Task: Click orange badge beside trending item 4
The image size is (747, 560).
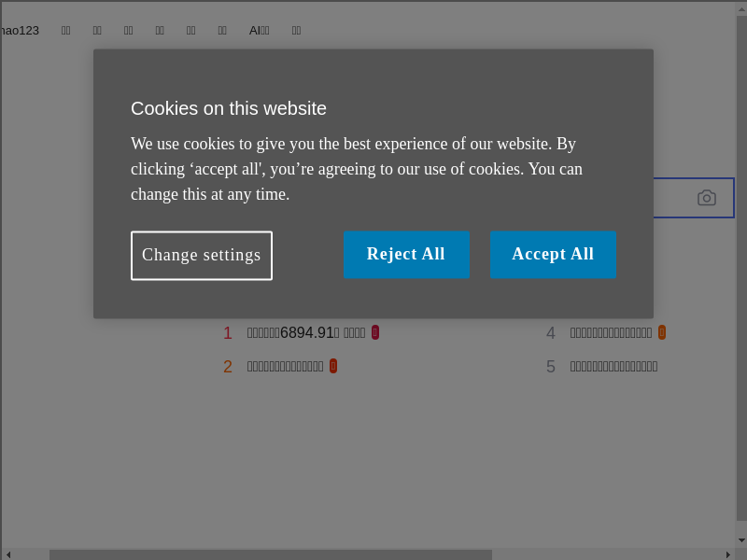Action: pyautogui.click(x=662, y=332)
